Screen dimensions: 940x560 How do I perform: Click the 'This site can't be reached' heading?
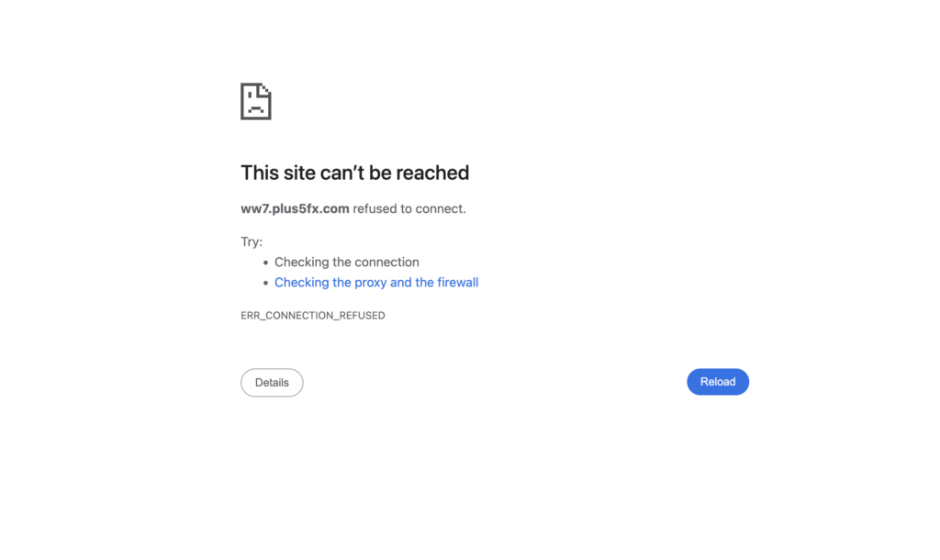354,173
